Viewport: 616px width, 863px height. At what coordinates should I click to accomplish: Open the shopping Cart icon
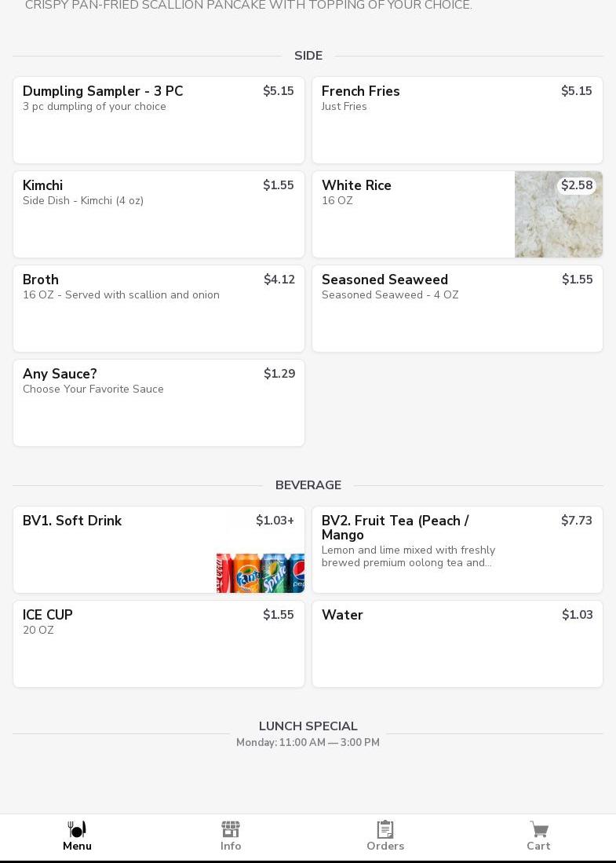coord(538,829)
